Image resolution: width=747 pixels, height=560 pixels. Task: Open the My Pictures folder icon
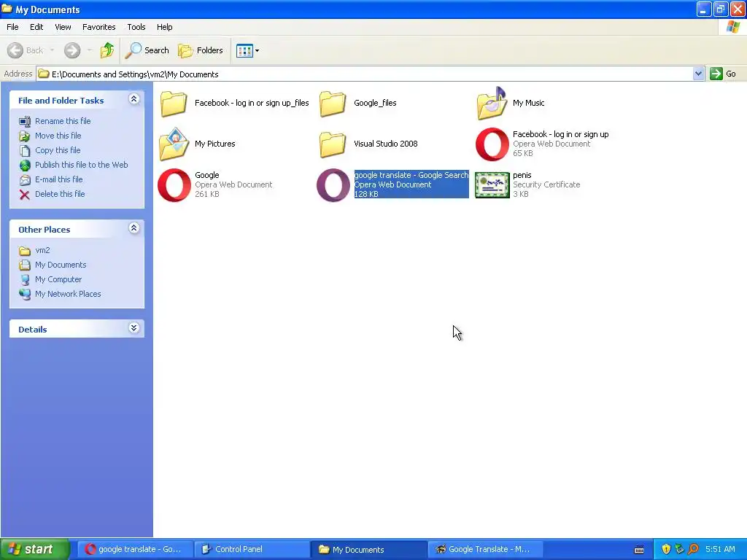point(174,144)
